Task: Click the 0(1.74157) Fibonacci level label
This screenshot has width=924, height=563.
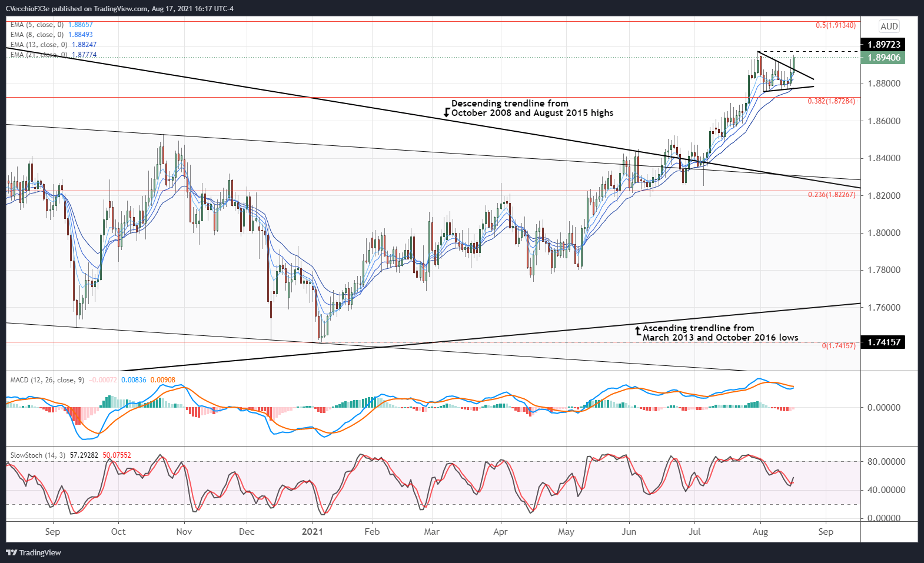Action: [x=839, y=346]
